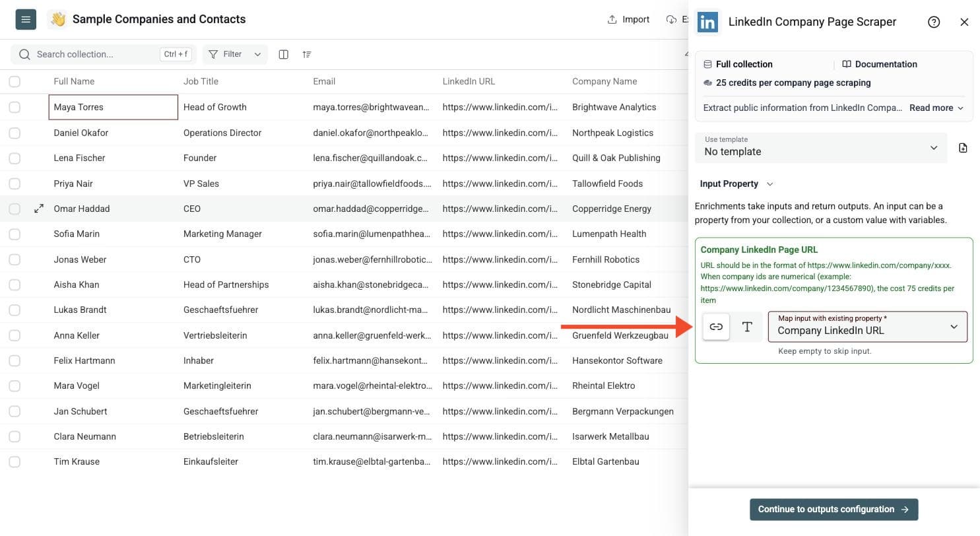Viewport: 980px width, 536px height.
Task: Tick the Tim Krause row checkbox
Action: 15,461
